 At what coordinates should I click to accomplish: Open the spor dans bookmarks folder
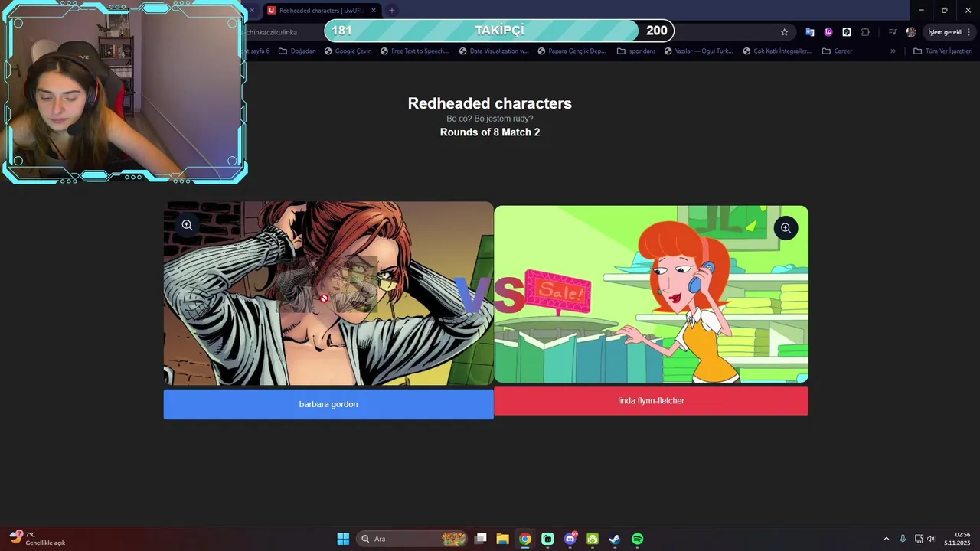(x=636, y=51)
